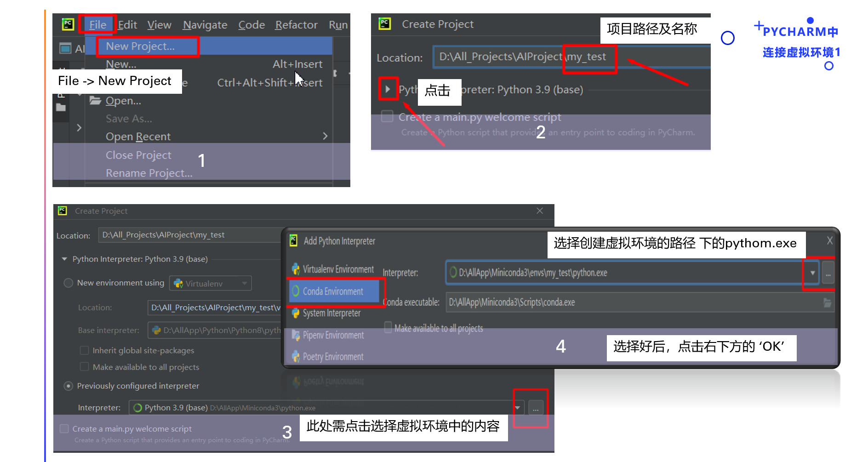This screenshot has height=462, width=868.
Task: Click the System Interpreter python icon
Action: [x=296, y=313]
